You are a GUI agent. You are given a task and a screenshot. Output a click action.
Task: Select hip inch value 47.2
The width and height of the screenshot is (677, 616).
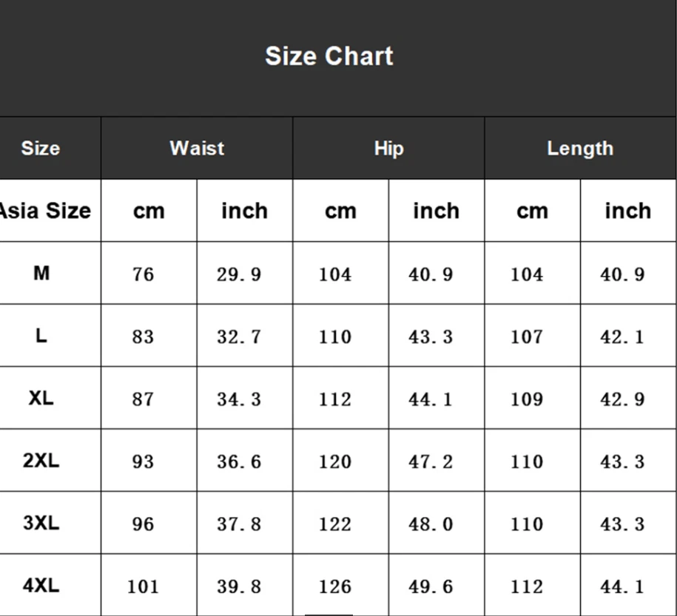pyautogui.click(x=431, y=462)
